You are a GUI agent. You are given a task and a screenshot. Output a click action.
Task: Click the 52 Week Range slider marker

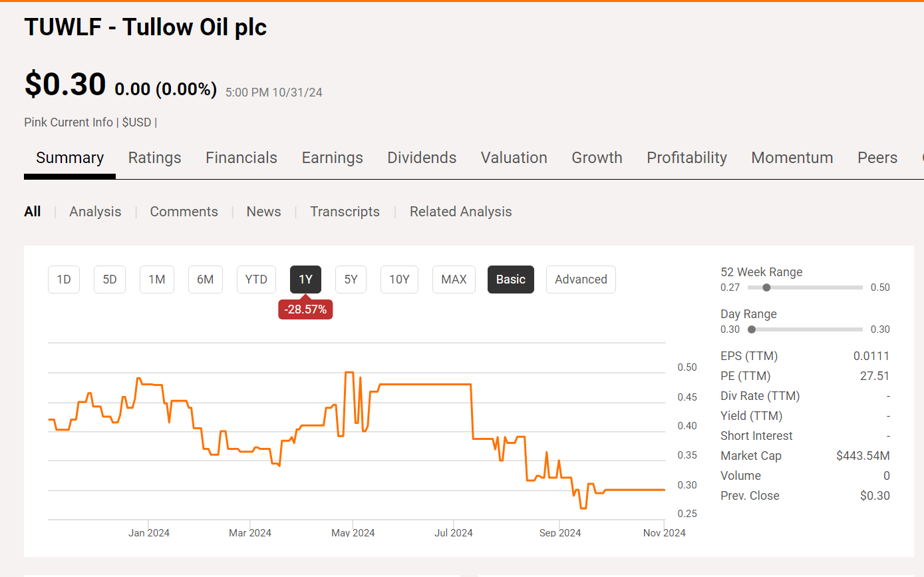pos(766,288)
